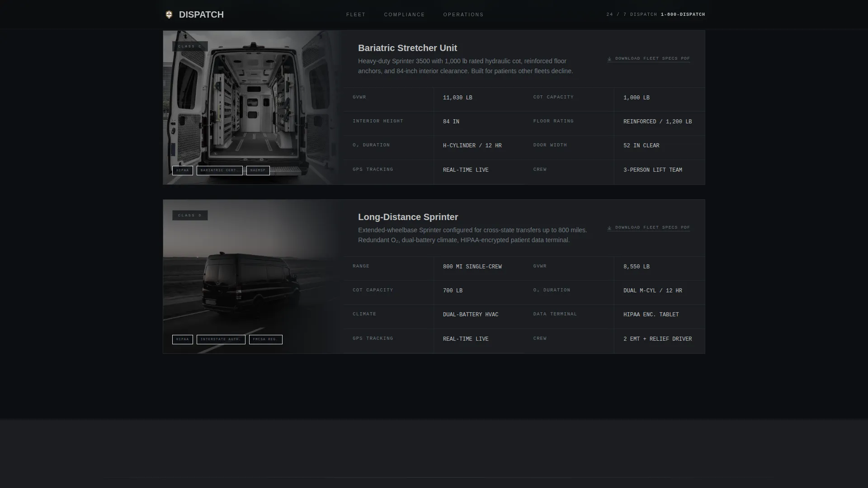The width and height of the screenshot is (868, 488).
Task: Click the FMCSA REG. tag
Action: (x=266, y=339)
